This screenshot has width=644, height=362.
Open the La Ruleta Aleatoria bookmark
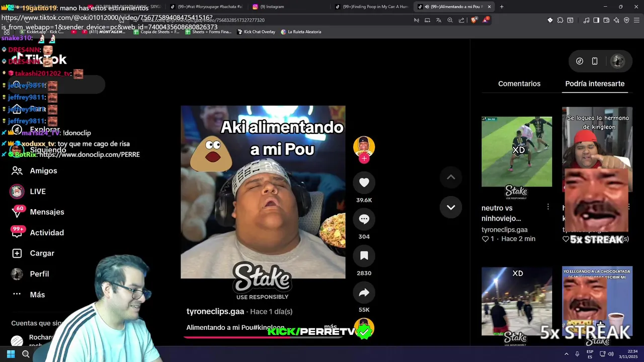pos(301,32)
